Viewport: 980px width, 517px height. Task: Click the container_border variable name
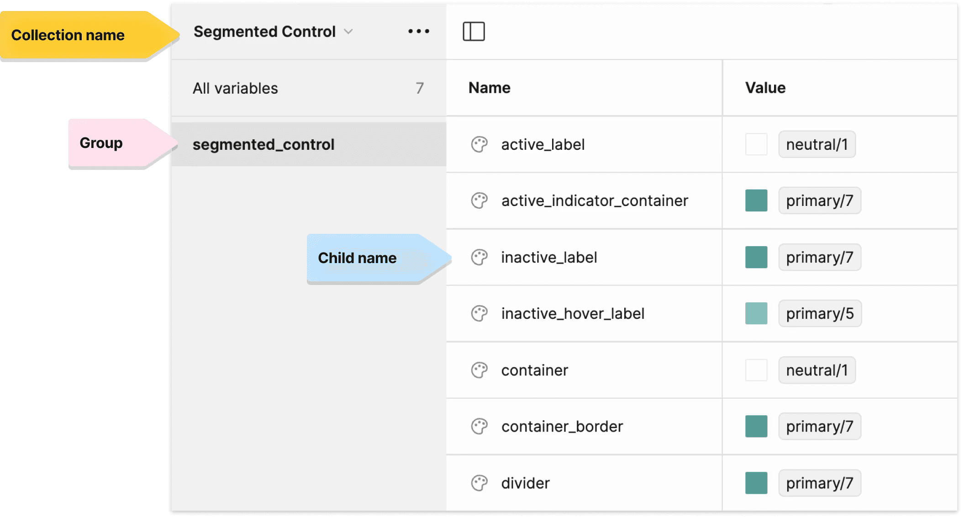click(562, 427)
